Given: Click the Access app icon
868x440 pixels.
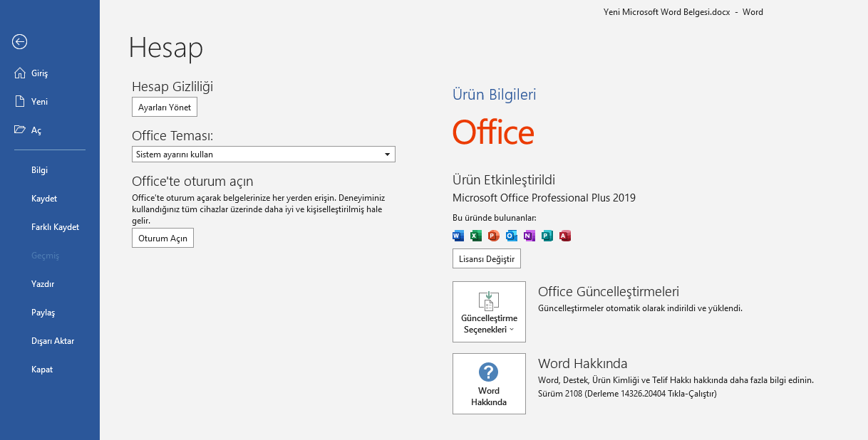Looking at the screenshot, I should tap(565, 236).
